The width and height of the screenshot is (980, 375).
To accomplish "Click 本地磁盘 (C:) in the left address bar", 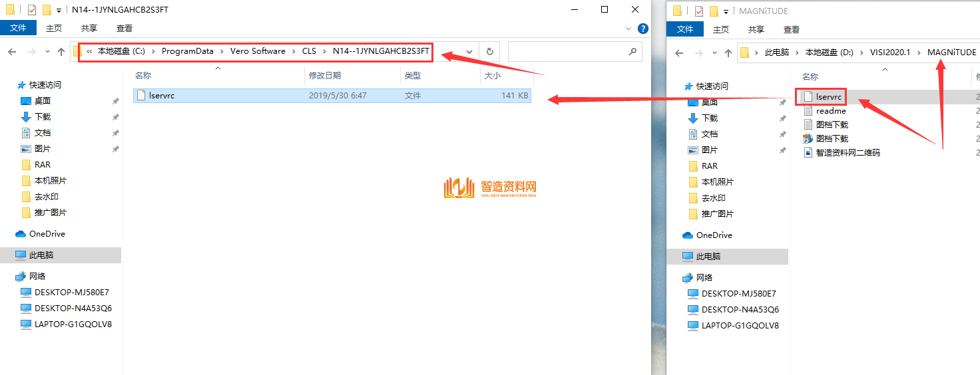I will click(x=121, y=51).
